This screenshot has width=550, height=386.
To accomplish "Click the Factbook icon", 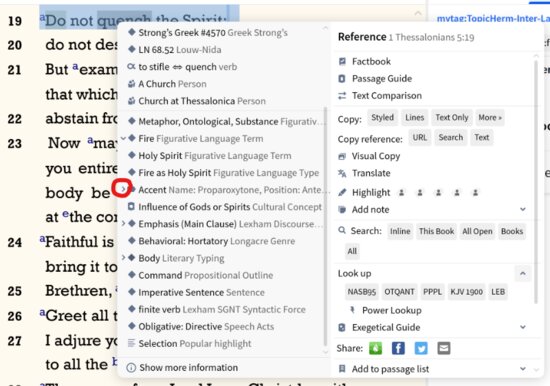I will [342, 62].
